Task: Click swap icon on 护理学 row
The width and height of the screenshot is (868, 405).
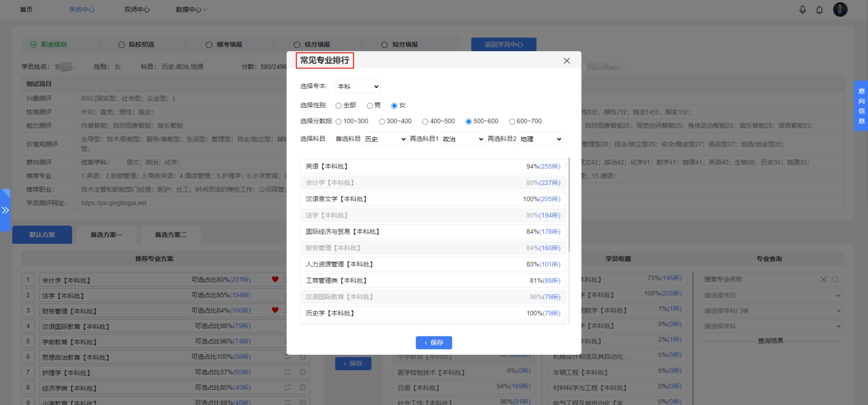Action: [288, 372]
